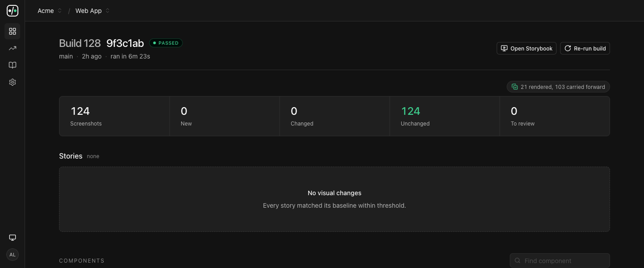Image resolution: width=644 pixels, height=268 pixels.
Task: Select the 0 To review stat card
Action: click(x=555, y=116)
